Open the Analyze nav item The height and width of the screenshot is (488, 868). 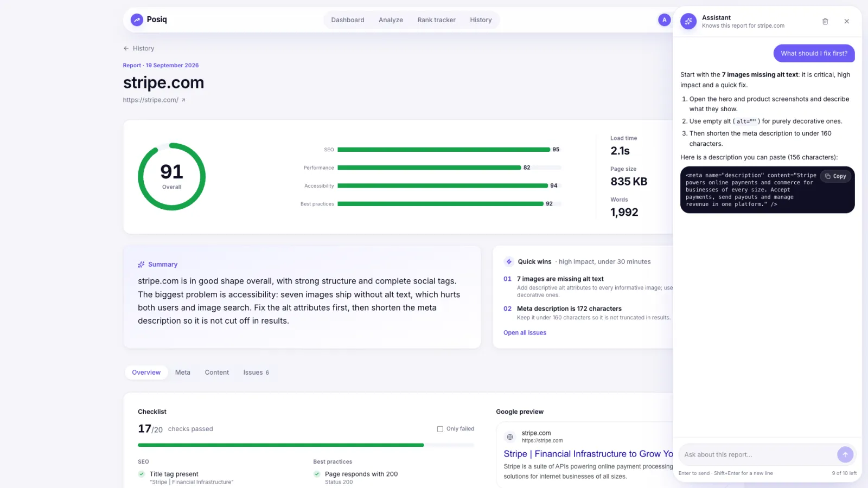[x=391, y=20]
